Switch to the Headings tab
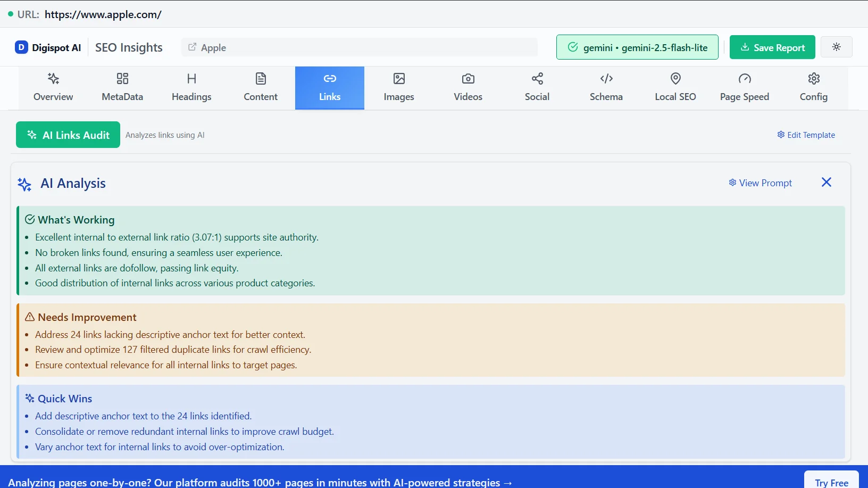This screenshot has width=868, height=488. 191,88
